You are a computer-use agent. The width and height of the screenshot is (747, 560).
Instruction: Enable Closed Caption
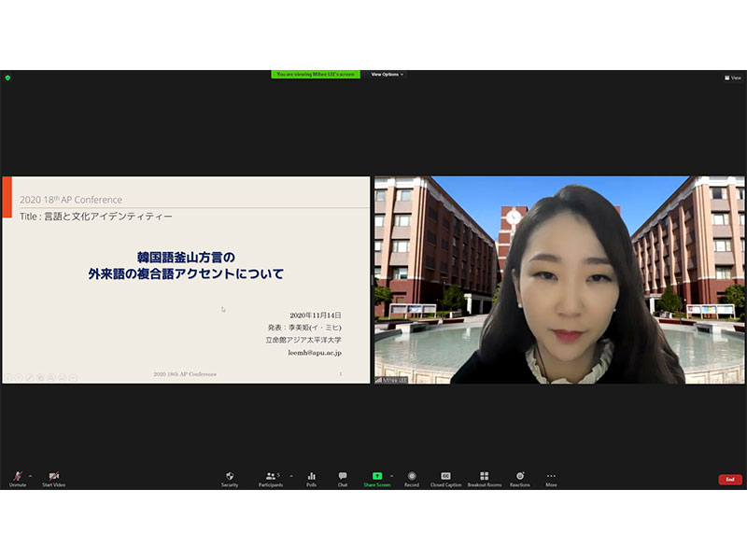pos(445,478)
